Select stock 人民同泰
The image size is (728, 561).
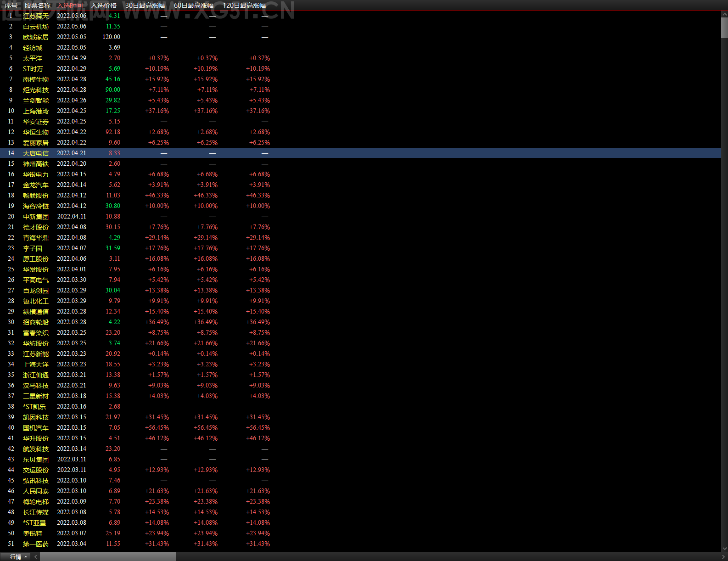point(36,491)
